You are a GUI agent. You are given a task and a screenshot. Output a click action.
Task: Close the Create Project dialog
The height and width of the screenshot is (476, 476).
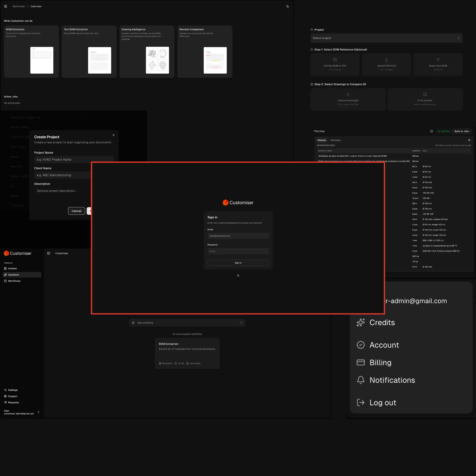coord(114,135)
